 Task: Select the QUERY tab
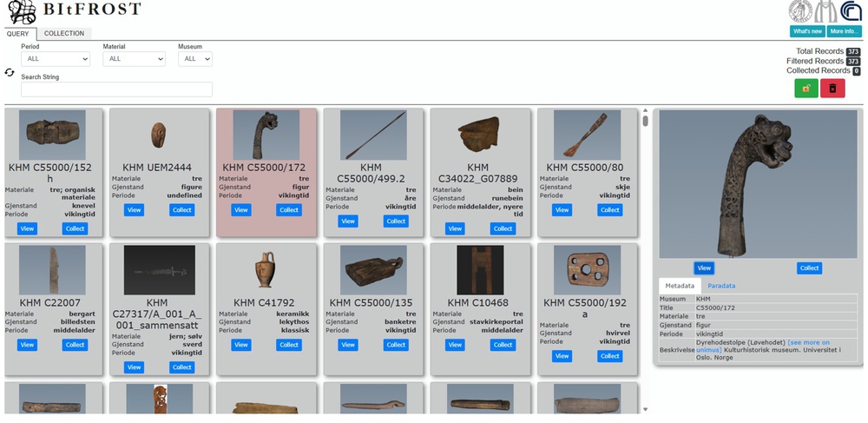[x=17, y=34]
